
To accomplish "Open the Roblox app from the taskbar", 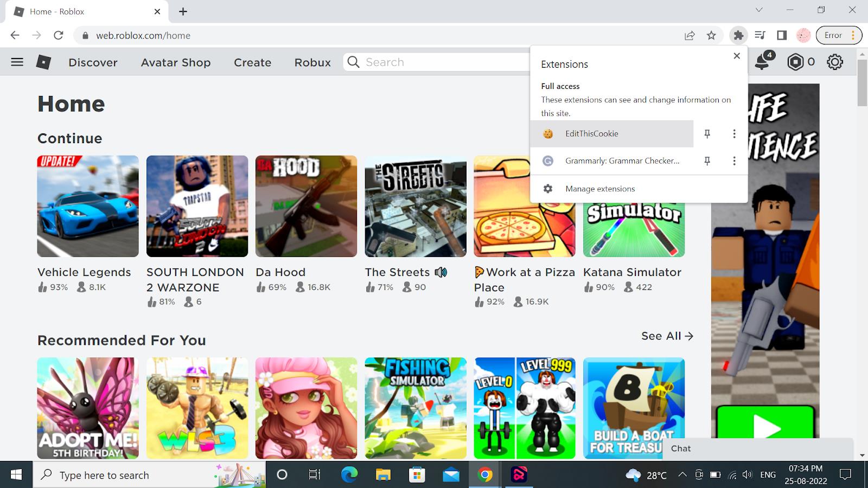I will click(x=519, y=475).
